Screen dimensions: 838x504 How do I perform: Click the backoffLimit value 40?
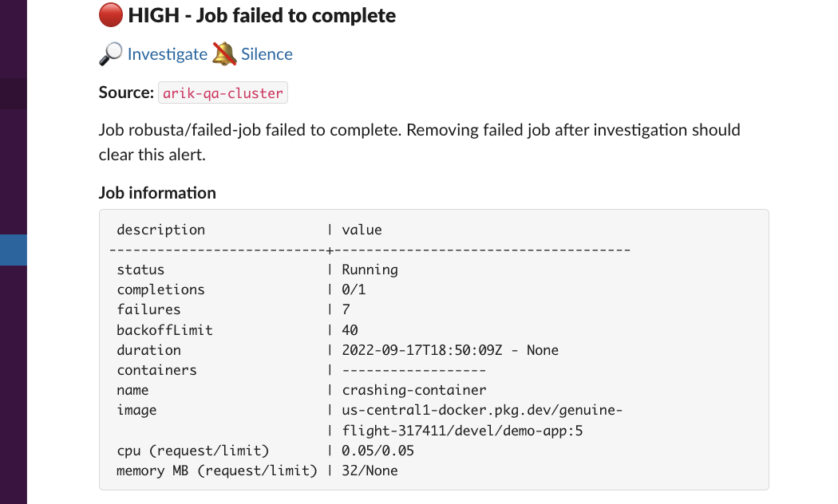(350, 329)
